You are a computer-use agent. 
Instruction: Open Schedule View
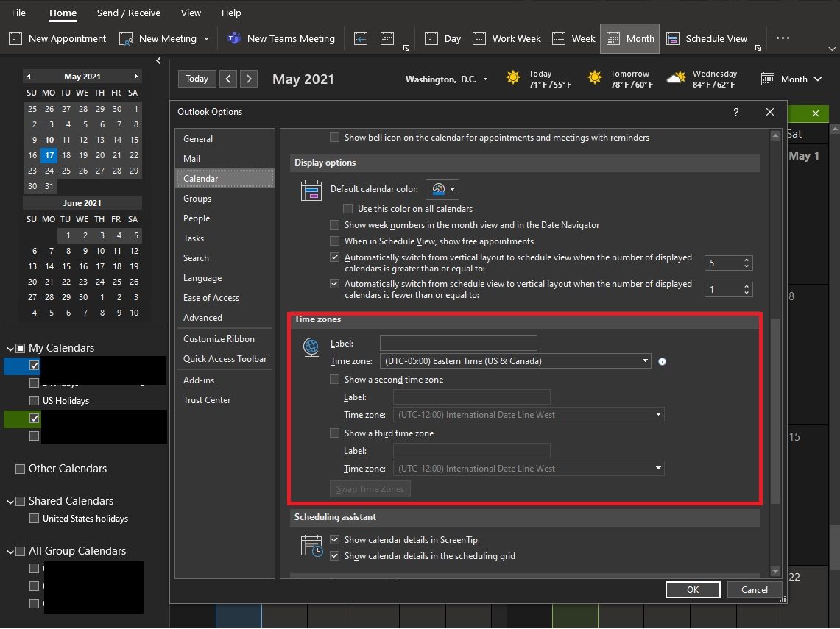pyautogui.click(x=707, y=38)
